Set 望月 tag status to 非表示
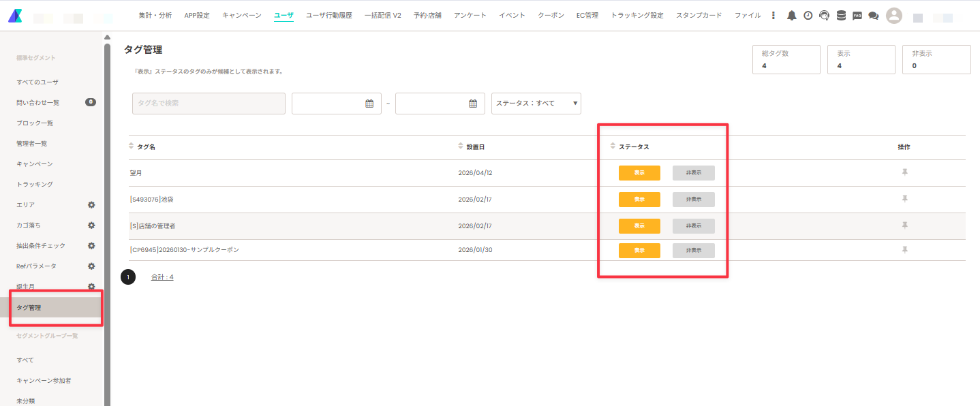 [x=694, y=173]
